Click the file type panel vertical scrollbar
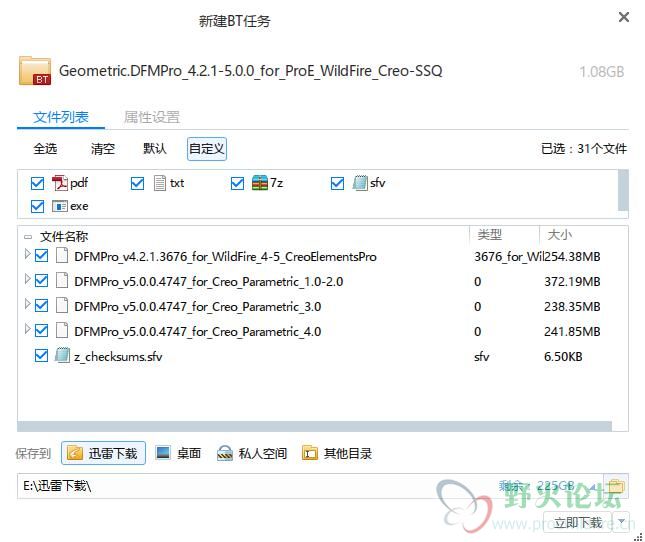This screenshot has width=645, height=542. (x=623, y=190)
